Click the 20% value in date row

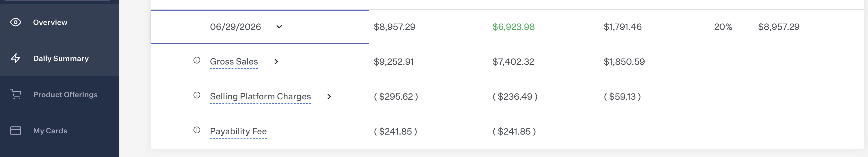723,27
